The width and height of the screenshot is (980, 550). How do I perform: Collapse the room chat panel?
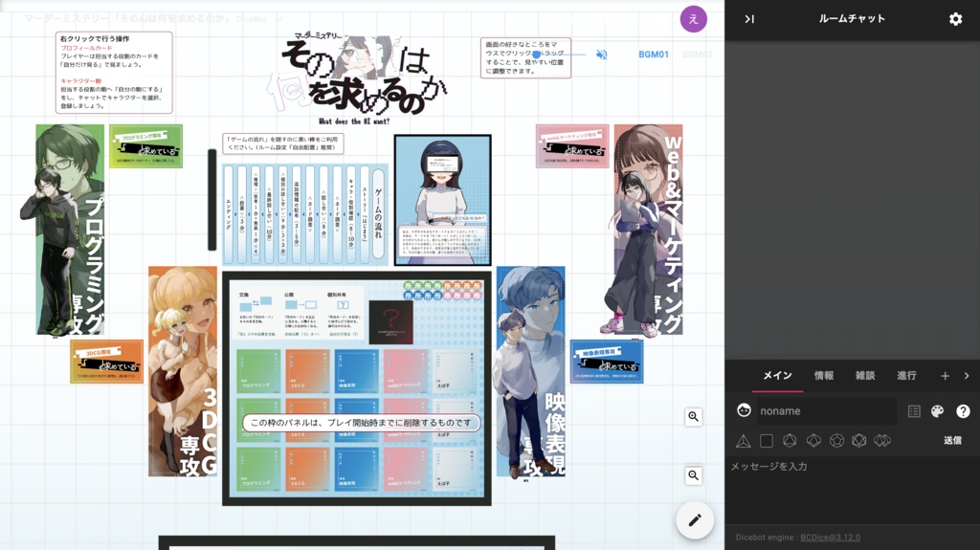point(748,19)
